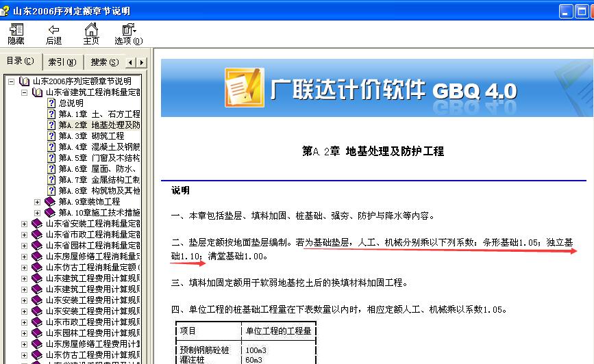Switch to the 目录 (Contents) tab

click(x=20, y=61)
